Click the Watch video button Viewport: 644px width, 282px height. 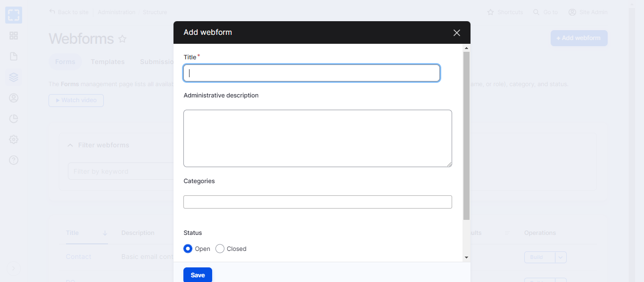point(76,100)
